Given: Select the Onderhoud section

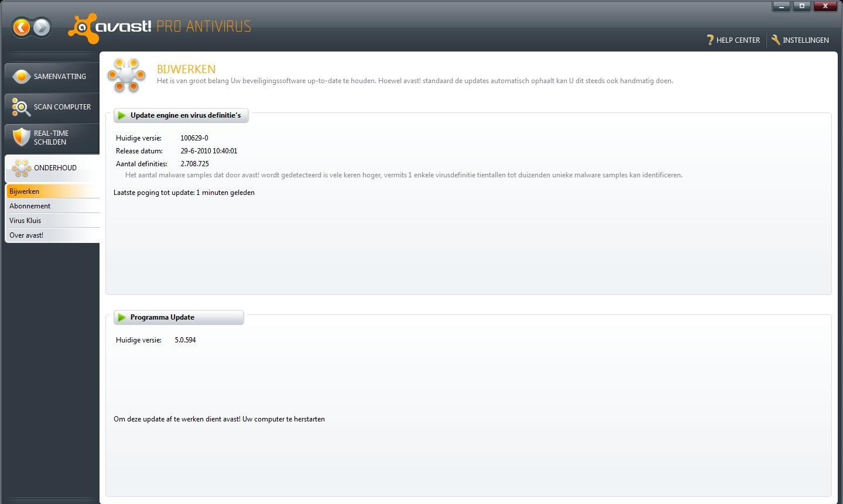Looking at the screenshot, I should (x=52, y=168).
